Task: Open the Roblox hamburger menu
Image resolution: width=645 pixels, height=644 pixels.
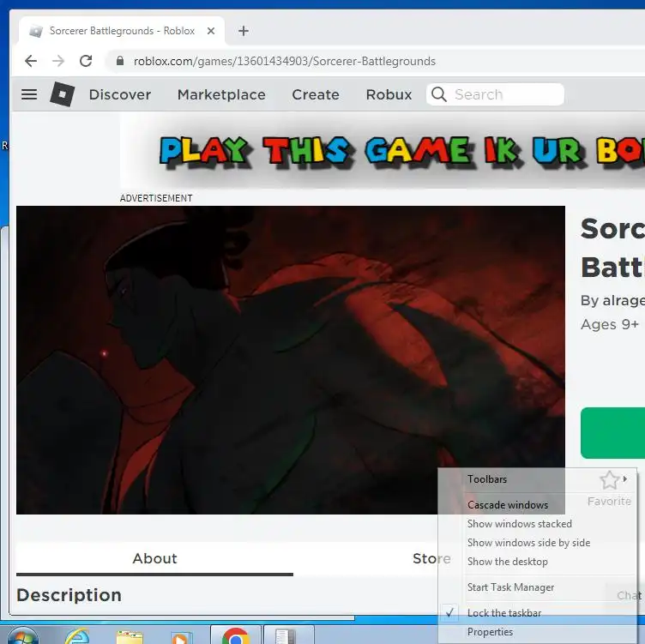Action: tap(29, 94)
